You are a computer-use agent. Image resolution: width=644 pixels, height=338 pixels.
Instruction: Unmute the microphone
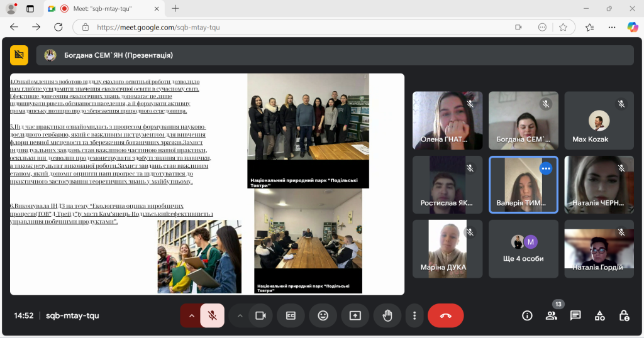tap(212, 315)
